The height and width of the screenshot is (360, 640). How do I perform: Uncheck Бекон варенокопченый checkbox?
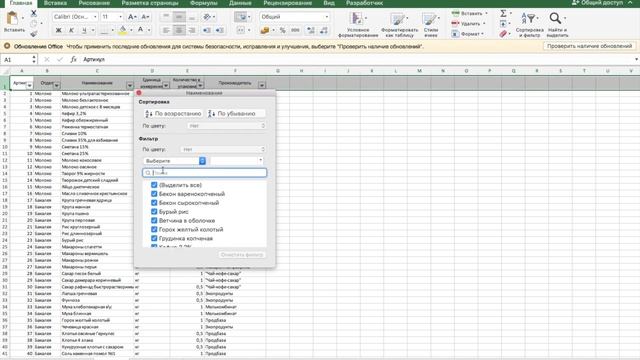154,194
